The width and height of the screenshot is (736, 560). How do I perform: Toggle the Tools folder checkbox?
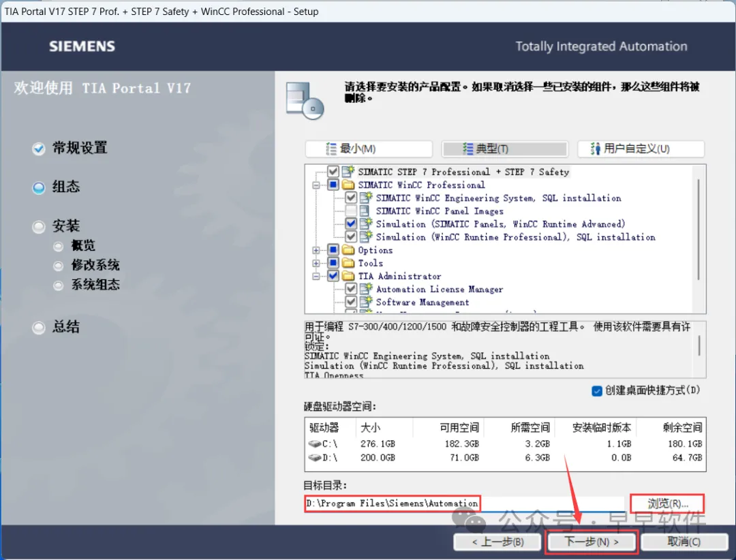click(333, 263)
